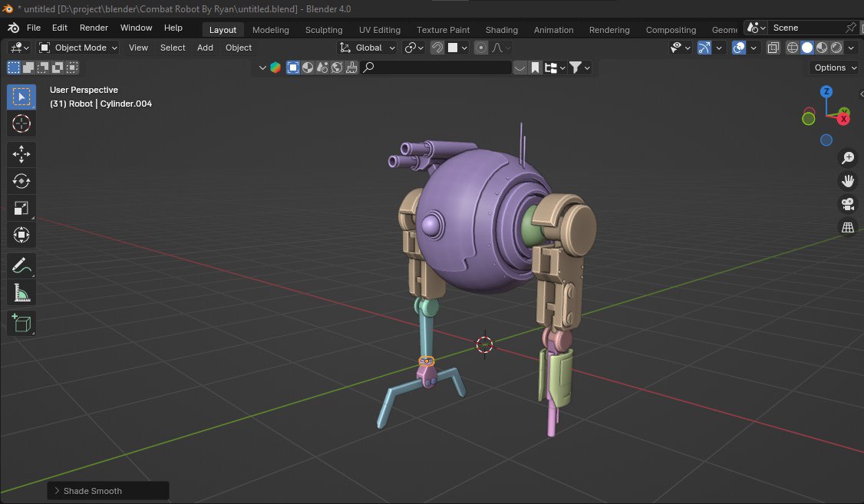This screenshot has width=864, height=504.
Task: Select the Measure tool
Action: pos(21,293)
